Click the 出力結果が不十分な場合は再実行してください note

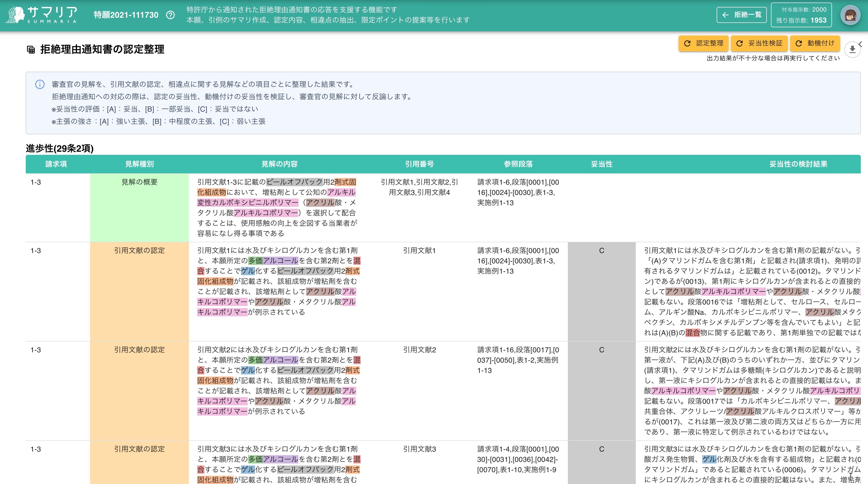(773, 58)
